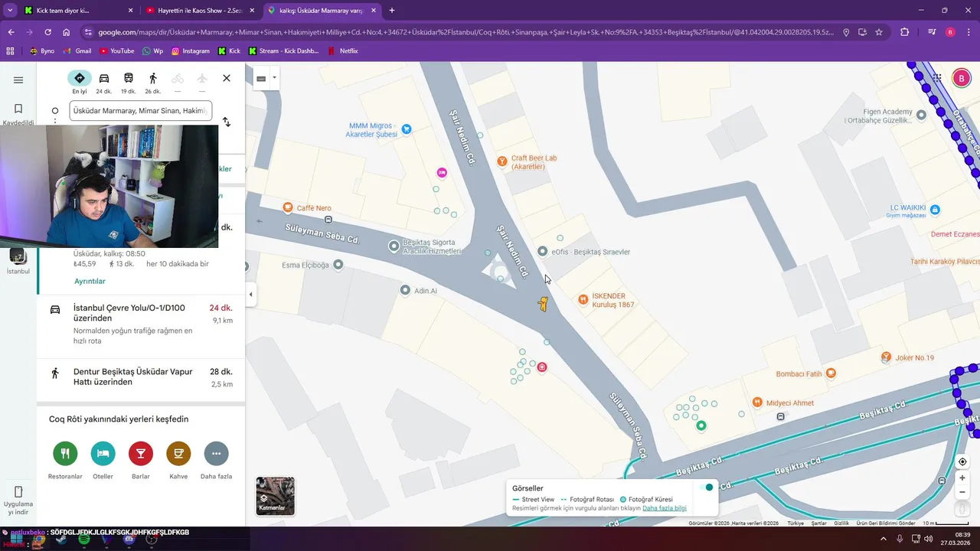The image size is (980, 551).
Task: Open keyboard input tools dropdown arrow
Action: tap(274, 78)
